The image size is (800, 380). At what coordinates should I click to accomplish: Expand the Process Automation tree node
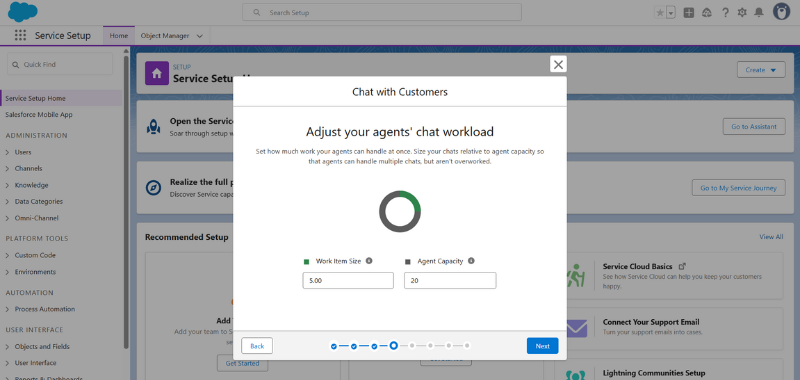click(7, 309)
